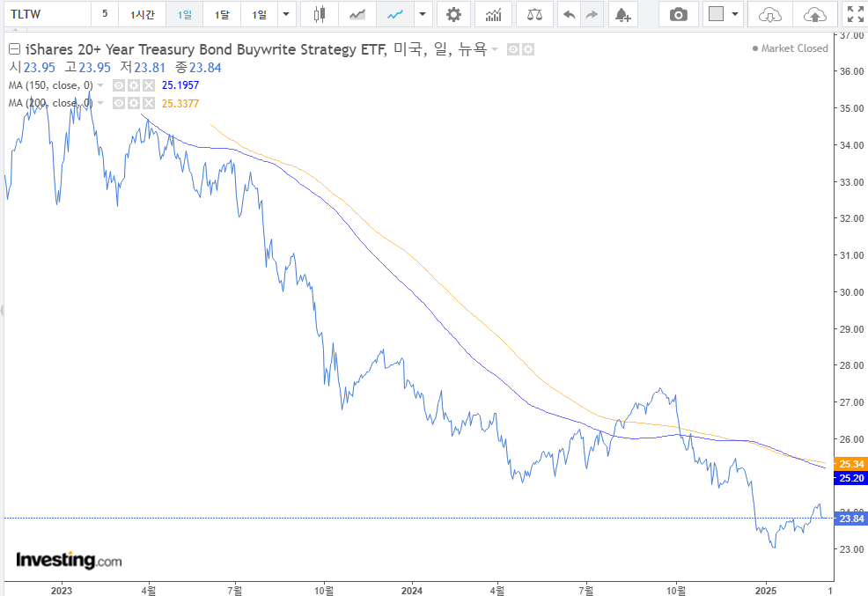
Task: Open settings for MA 200 indicator
Action: click(x=134, y=104)
